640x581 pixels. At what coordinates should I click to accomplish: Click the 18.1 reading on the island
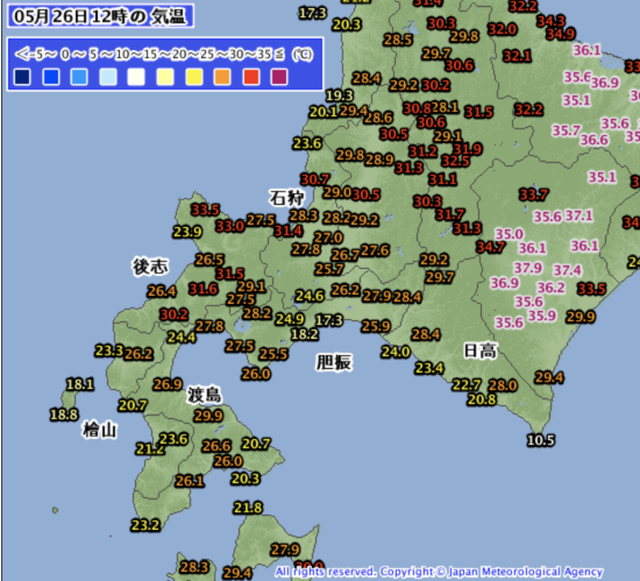click(x=80, y=384)
